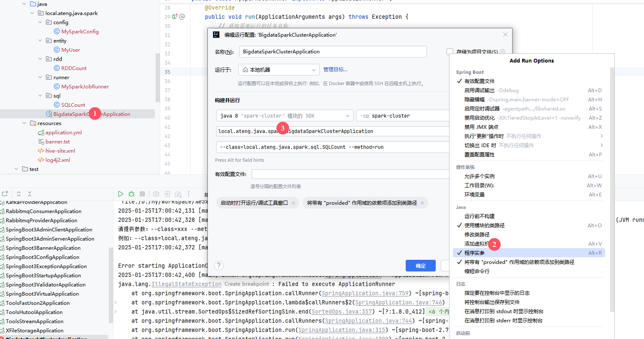Toggle the 存储为项目文件 checkbox
This screenshot has width=644, height=339.
click(x=450, y=52)
